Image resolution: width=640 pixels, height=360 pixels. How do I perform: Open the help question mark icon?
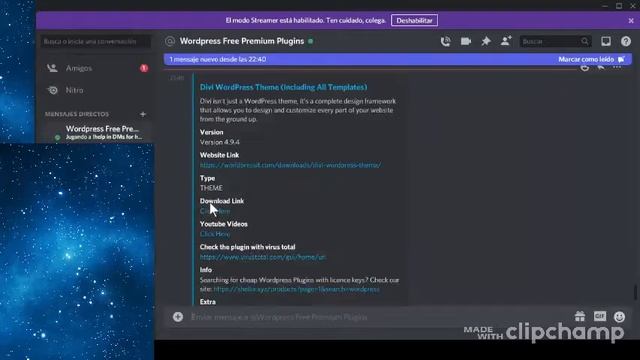click(x=626, y=41)
